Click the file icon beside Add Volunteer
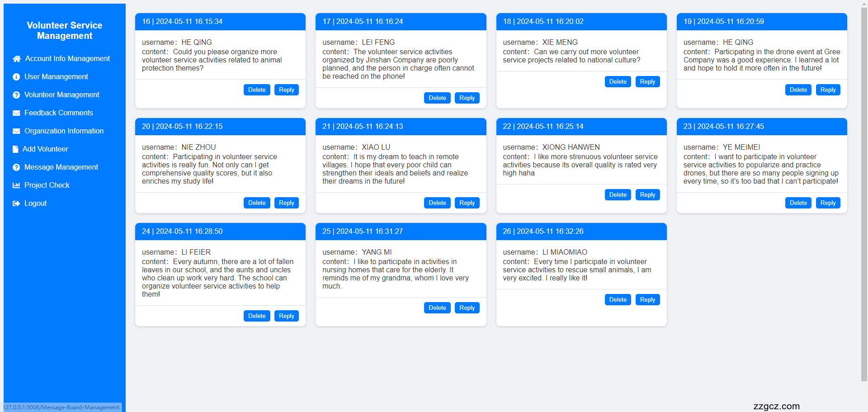 tap(16, 149)
